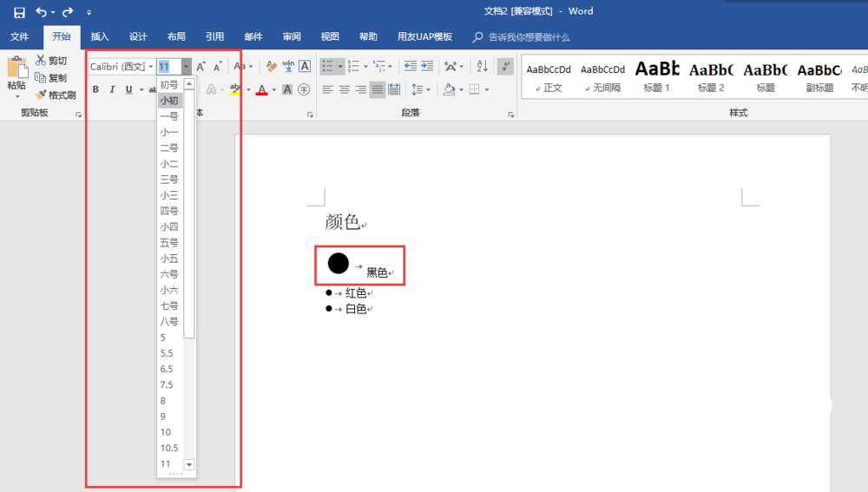Apply the 标题 1 style
Screen dimensions: 868x492
click(x=656, y=77)
